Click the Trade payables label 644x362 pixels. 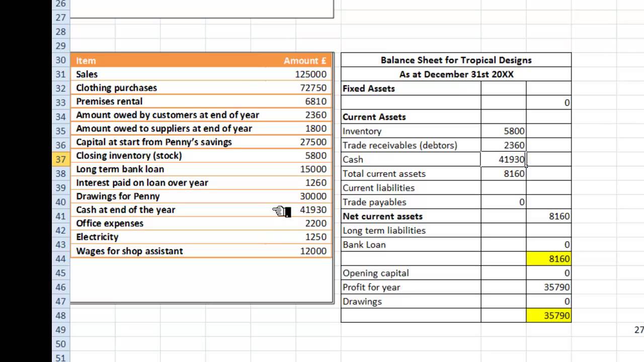[x=374, y=202]
